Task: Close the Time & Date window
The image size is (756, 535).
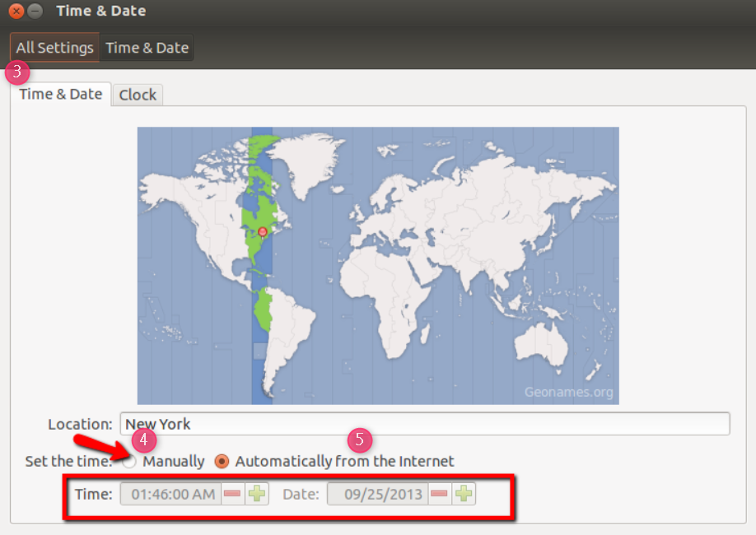Action: coord(16,12)
